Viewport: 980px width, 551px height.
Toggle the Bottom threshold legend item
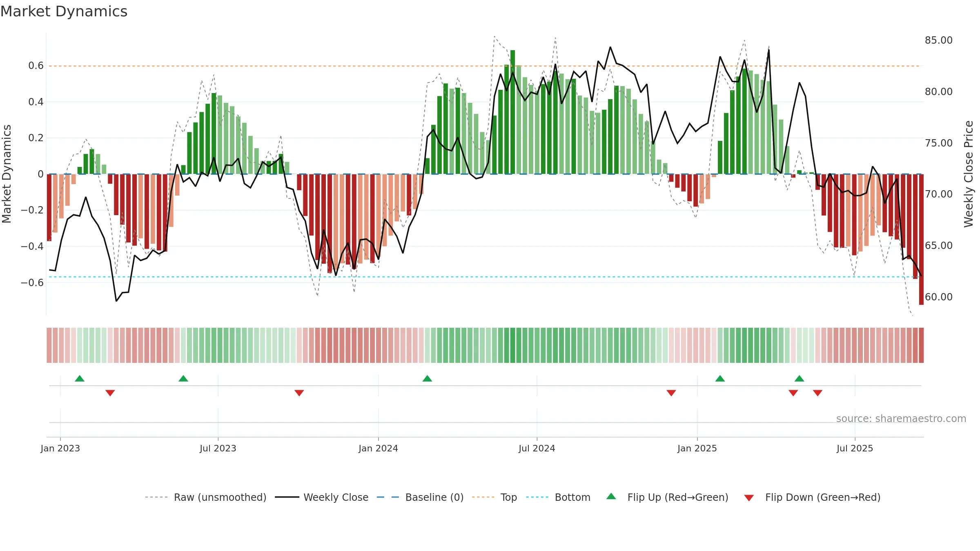pos(558,497)
